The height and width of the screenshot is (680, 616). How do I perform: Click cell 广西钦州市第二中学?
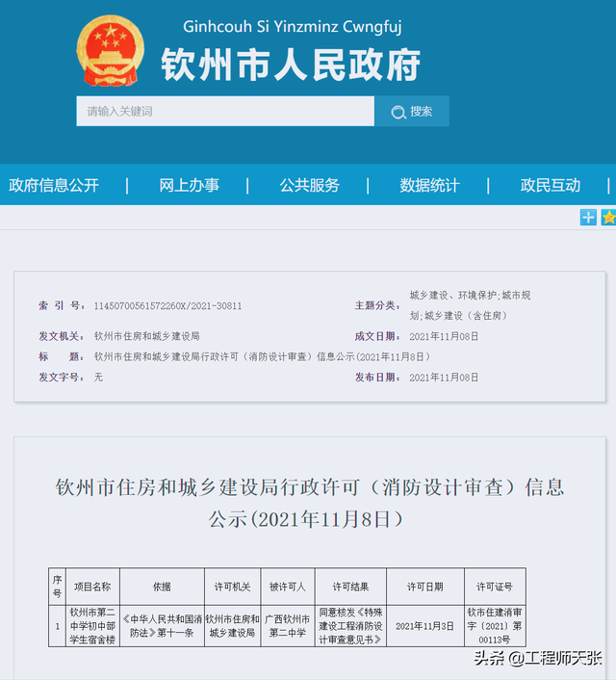tap(288, 626)
